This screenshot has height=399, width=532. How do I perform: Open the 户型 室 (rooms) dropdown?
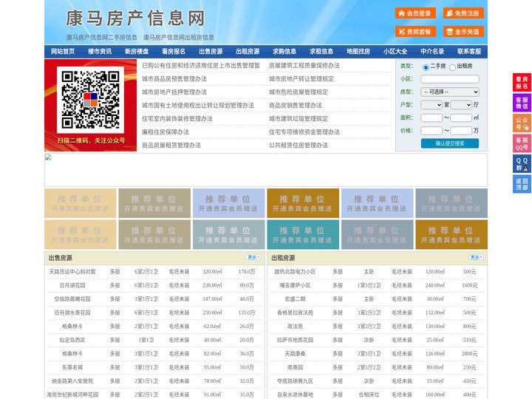(x=432, y=105)
